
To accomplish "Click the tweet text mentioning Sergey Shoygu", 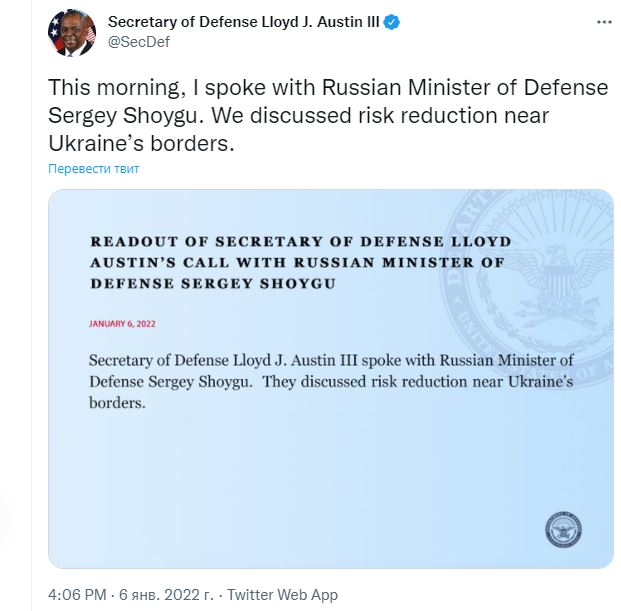I will [328, 116].
